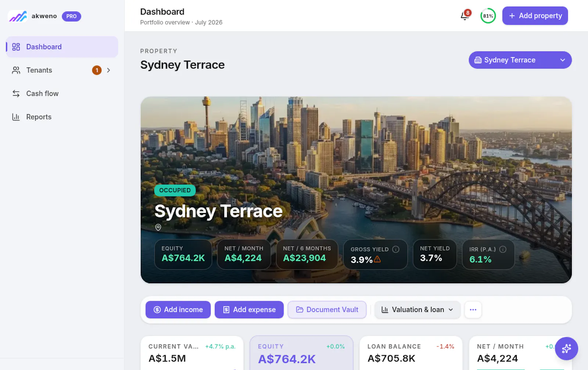This screenshot has width=588, height=370.
Task: Open the Valuation & loan dropdown
Action: point(417,310)
